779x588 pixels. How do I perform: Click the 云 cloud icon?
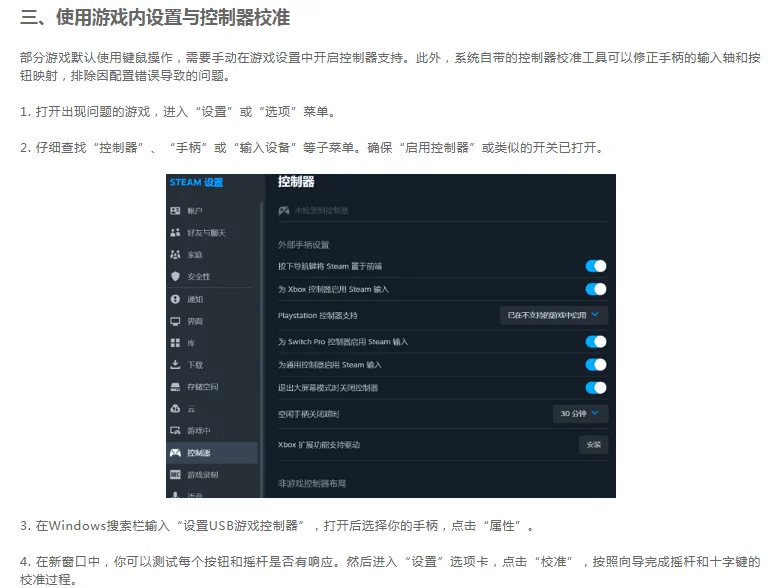175,408
